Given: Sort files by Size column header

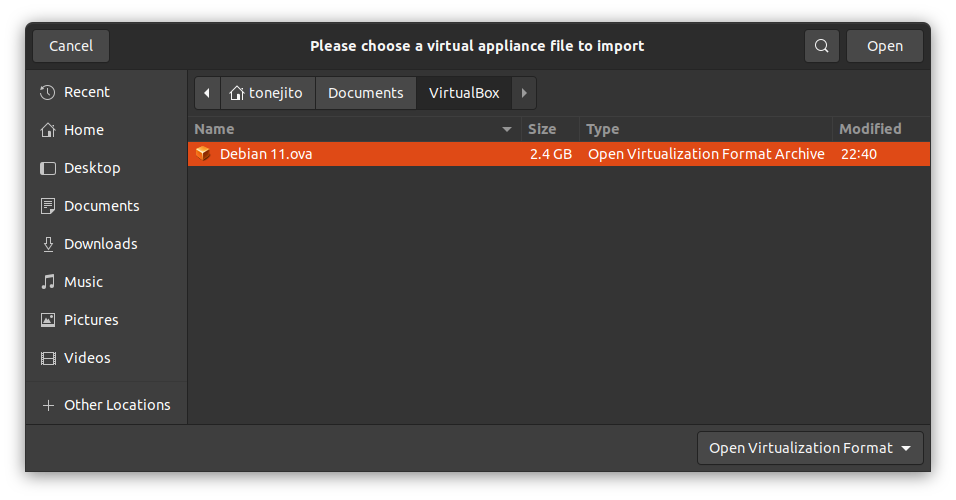Looking at the screenshot, I should [542, 129].
